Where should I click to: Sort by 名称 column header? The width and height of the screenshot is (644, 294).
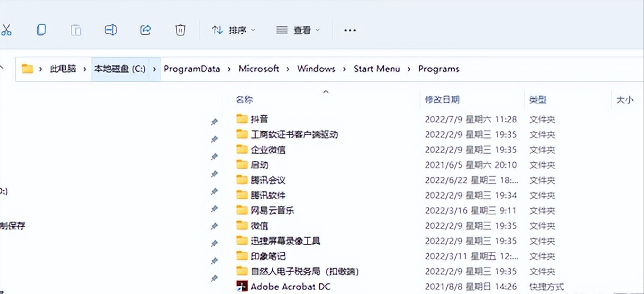(244, 100)
